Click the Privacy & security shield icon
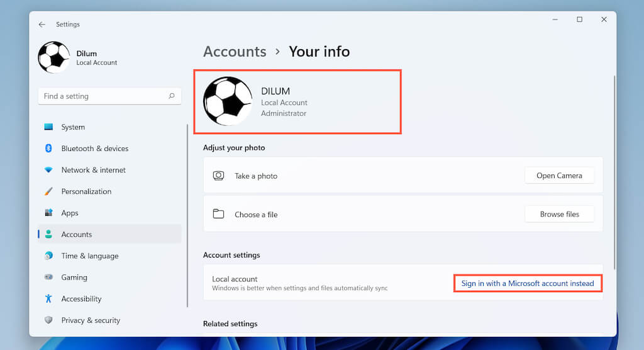 48,320
